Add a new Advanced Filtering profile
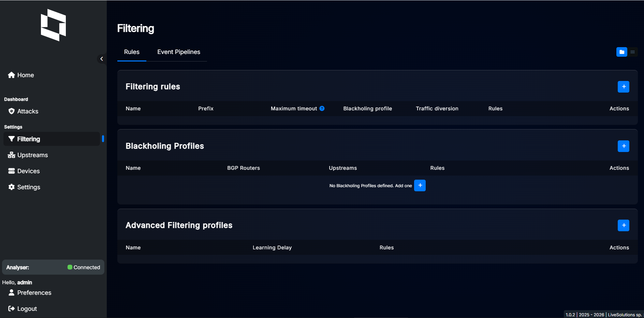Viewport: 644px width, 318px height. tap(623, 225)
